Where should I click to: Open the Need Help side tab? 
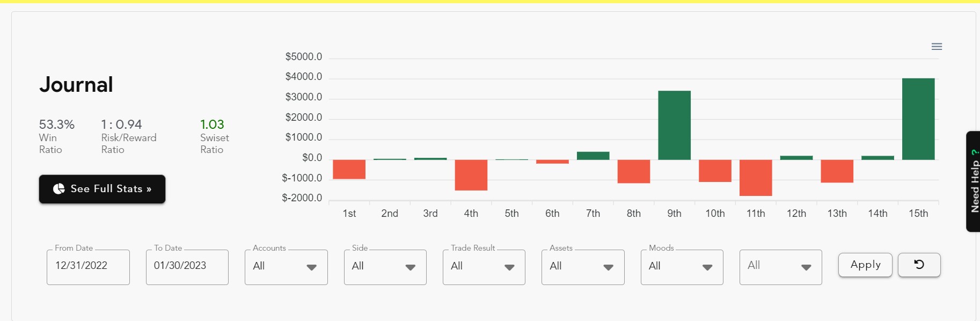point(974,181)
